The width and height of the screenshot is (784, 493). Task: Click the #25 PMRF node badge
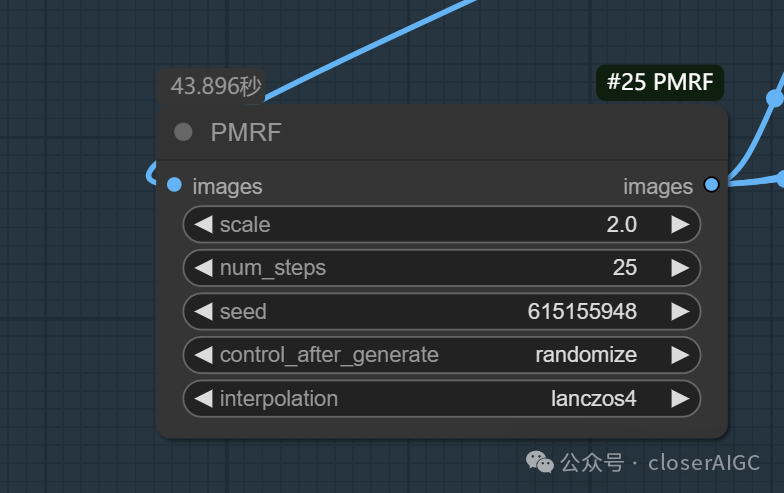[x=660, y=82]
